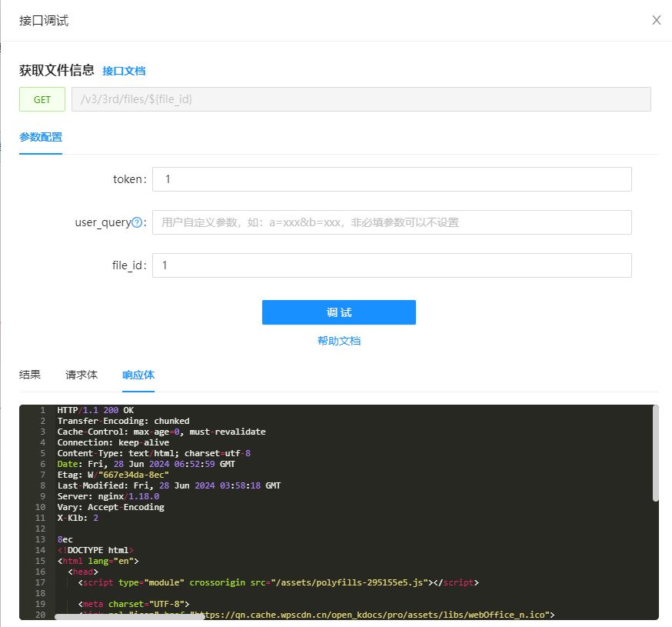Switch to the 请求体 tab
Screen dimensions: 672x627
click(82, 375)
